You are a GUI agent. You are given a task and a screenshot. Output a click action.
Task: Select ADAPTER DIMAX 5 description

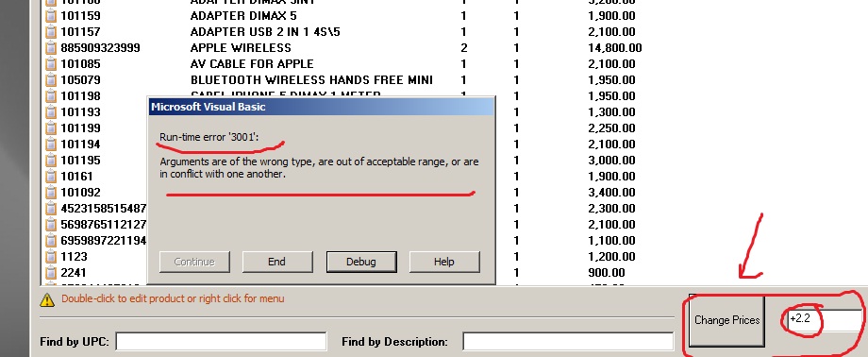point(243,15)
